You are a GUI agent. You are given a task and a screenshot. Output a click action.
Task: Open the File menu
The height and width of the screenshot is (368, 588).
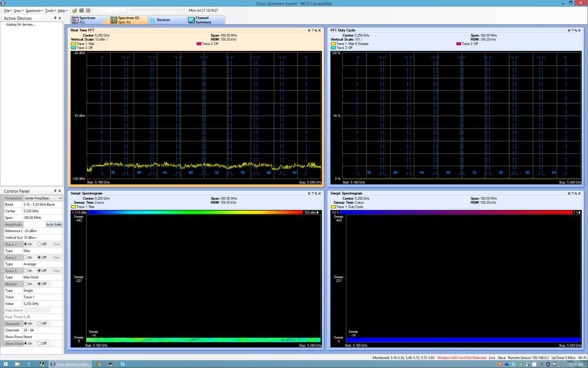tap(7, 11)
